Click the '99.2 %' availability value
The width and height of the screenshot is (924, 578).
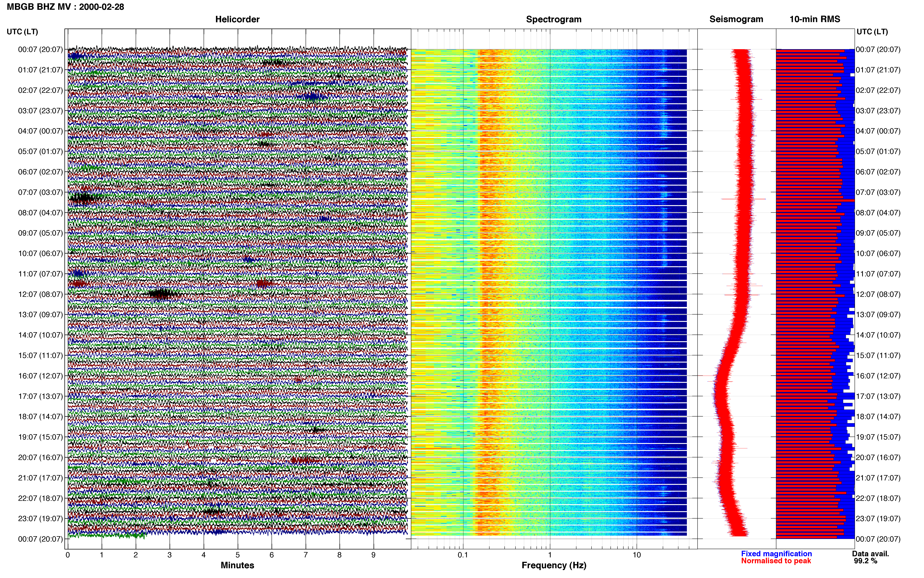[x=865, y=561]
